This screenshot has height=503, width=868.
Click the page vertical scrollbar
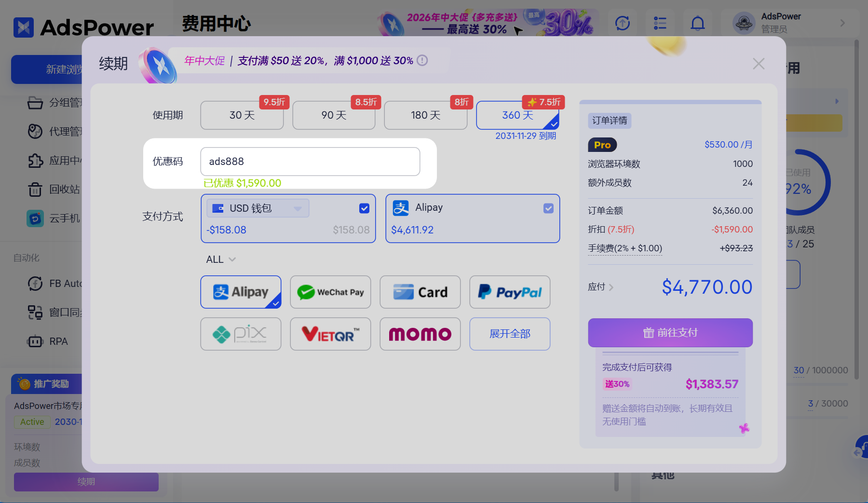tap(856, 210)
